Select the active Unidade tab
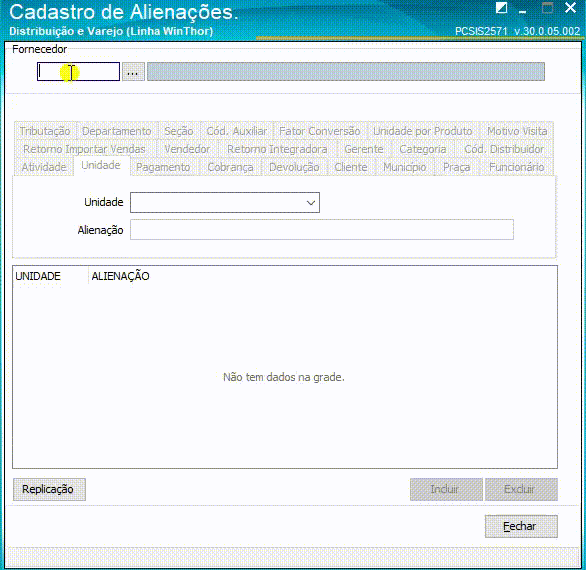The width and height of the screenshot is (586, 570). click(101, 165)
